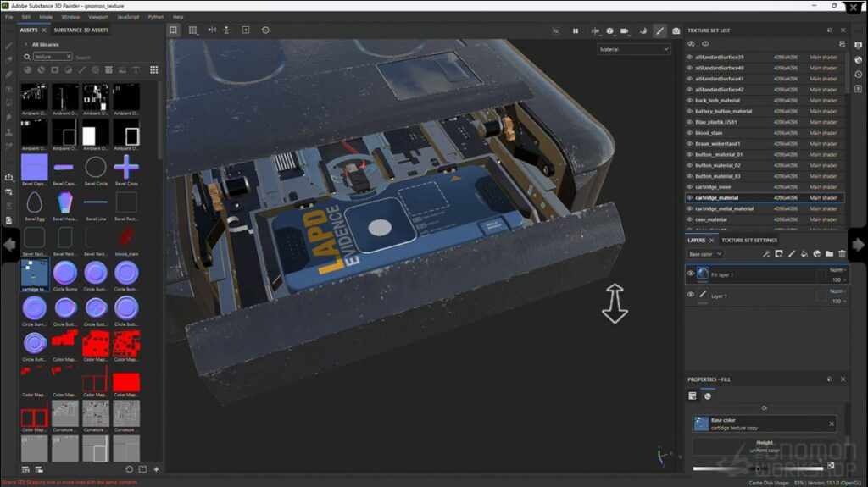Close the Properties - Fill panel
The width and height of the screenshot is (868, 487).
(843, 379)
